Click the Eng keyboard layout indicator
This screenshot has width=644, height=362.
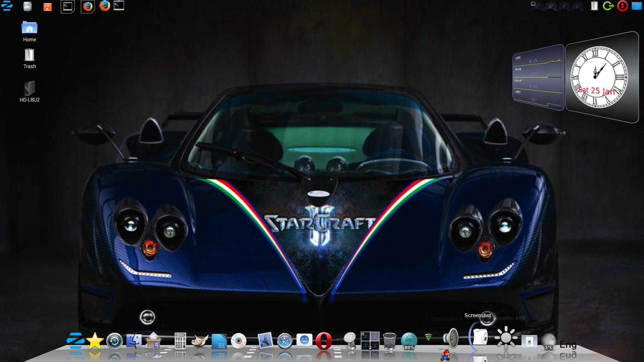[x=568, y=345]
